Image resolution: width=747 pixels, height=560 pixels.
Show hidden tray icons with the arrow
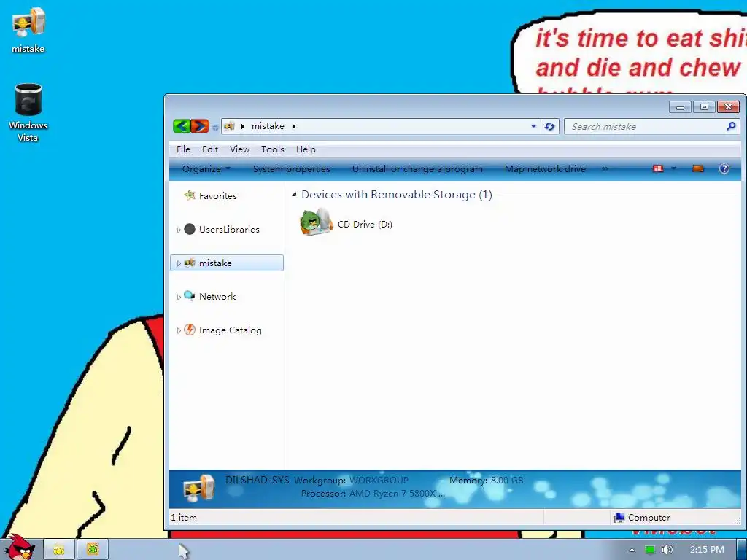click(x=632, y=550)
